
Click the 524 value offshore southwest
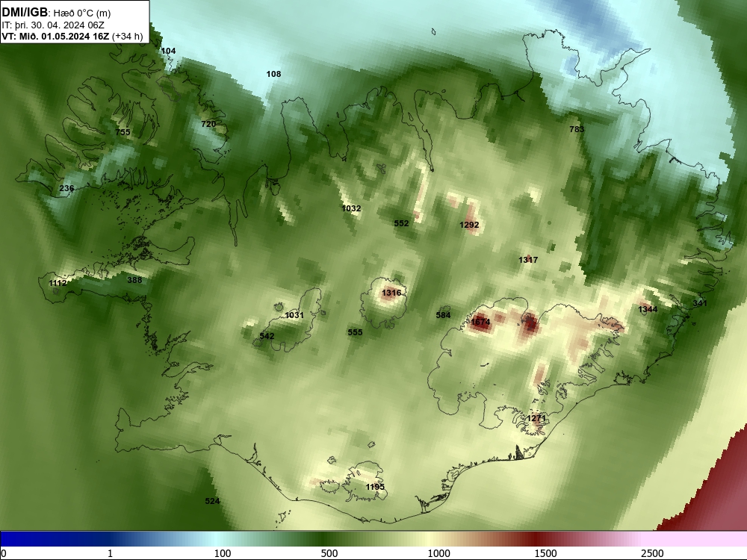click(x=212, y=501)
